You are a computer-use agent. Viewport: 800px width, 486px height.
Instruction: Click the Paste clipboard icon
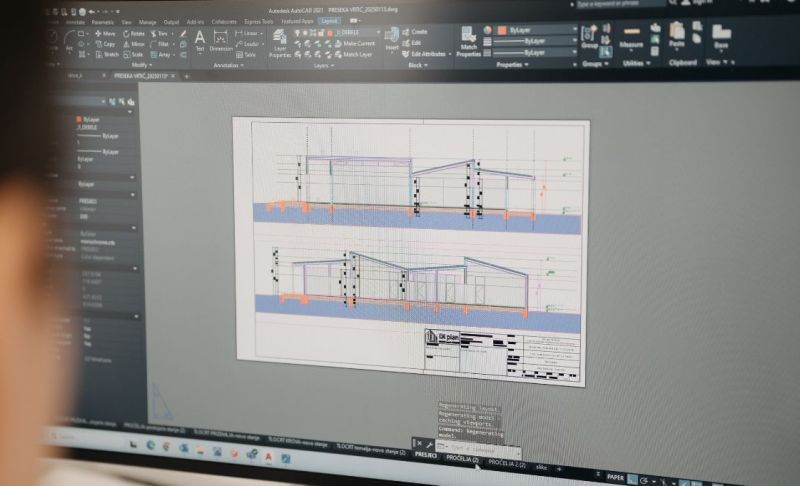pos(677,35)
